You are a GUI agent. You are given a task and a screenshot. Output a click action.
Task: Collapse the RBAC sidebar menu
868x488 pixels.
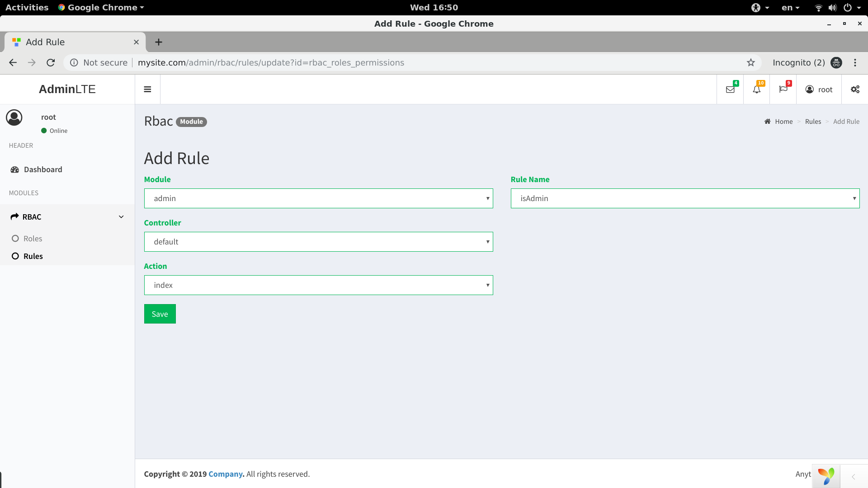click(x=67, y=217)
